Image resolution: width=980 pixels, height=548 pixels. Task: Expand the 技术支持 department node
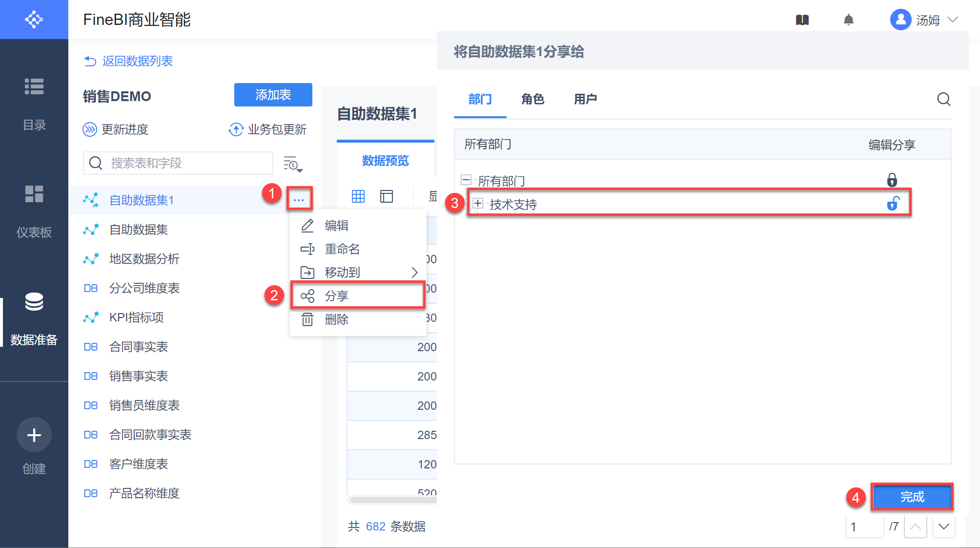pos(478,204)
